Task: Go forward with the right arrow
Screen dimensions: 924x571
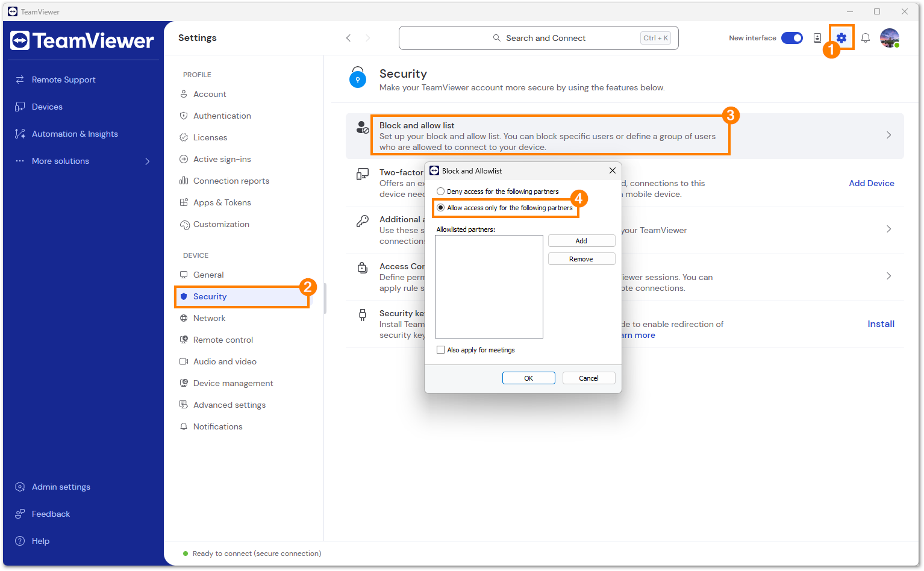Action: point(368,38)
